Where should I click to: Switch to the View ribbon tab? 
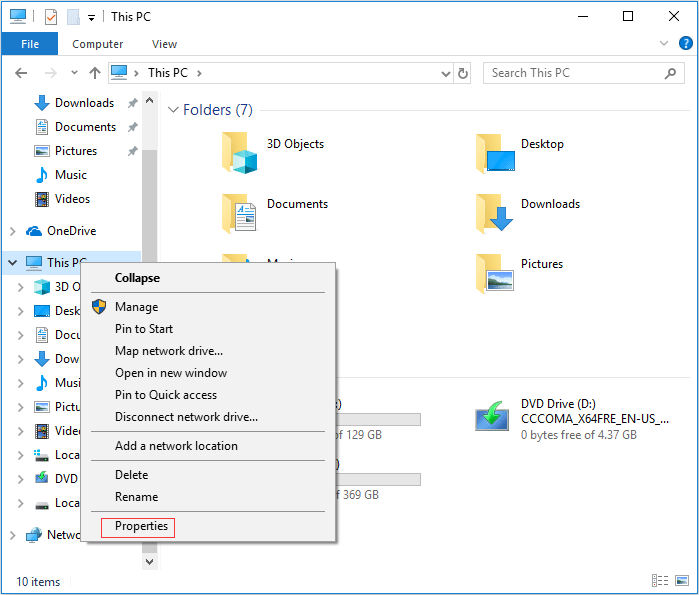tap(164, 44)
